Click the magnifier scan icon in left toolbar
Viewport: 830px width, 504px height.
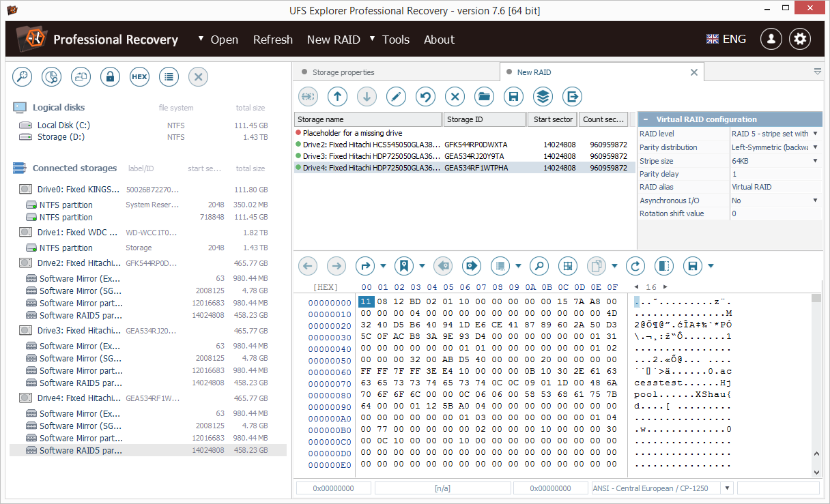23,76
